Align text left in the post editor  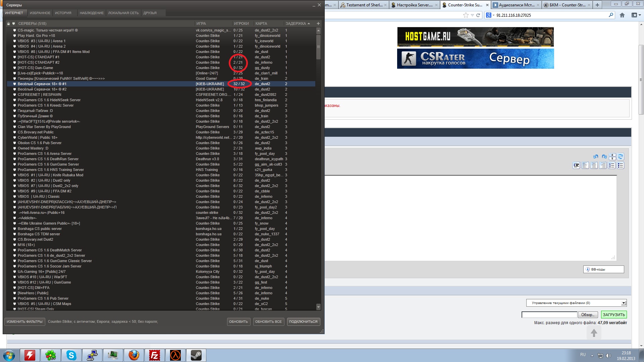click(x=585, y=165)
